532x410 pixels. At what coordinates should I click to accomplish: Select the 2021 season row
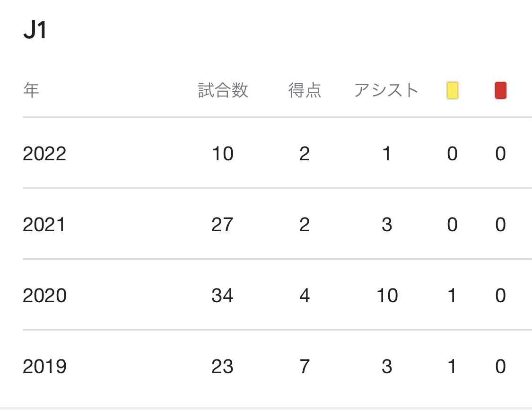click(x=277, y=224)
